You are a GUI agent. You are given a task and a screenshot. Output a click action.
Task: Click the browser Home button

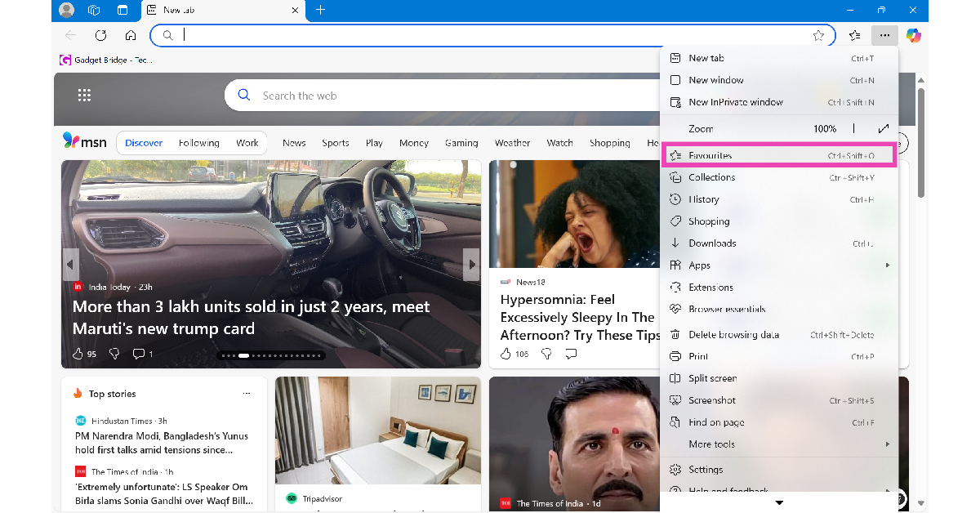(131, 35)
